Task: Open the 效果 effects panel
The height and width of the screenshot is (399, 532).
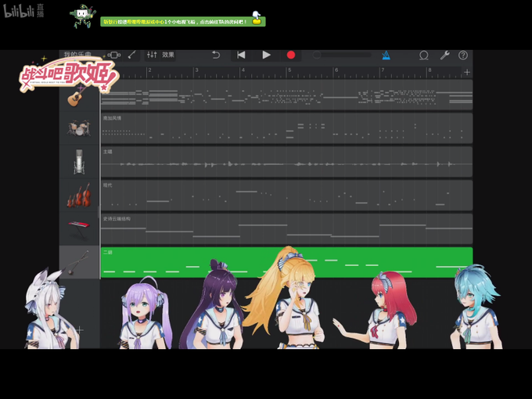Action: pyautogui.click(x=168, y=55)
